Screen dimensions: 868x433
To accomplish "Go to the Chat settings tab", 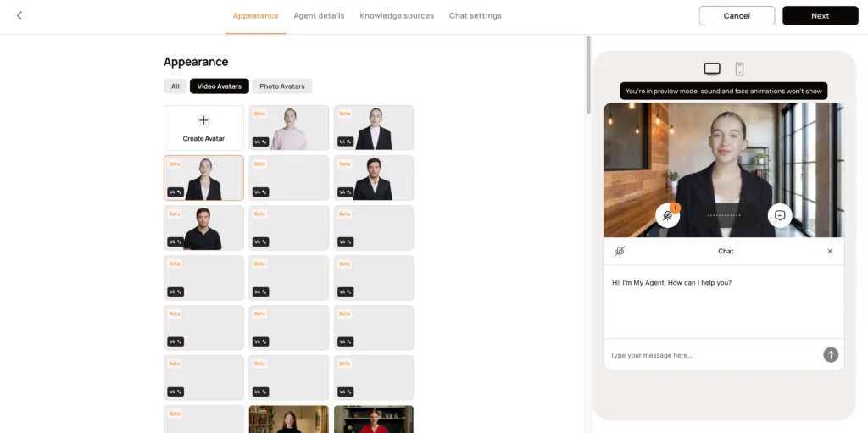I will pos(475,16).
